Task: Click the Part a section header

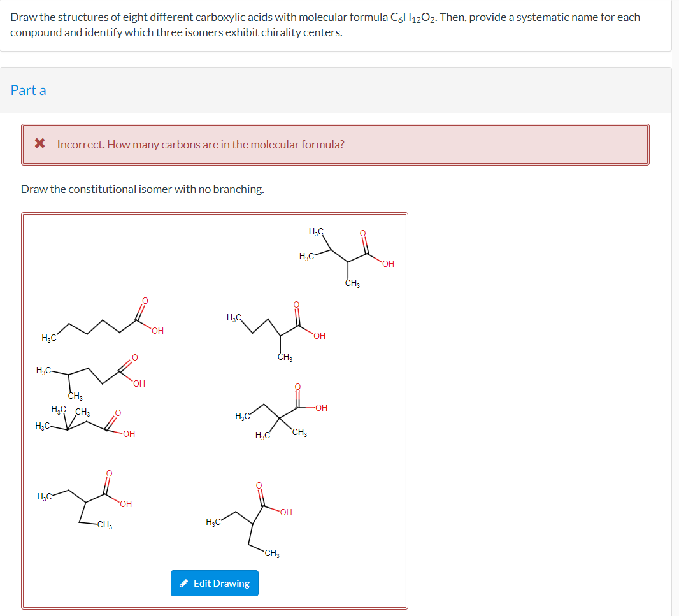Action: pyautogui.click(x=28, y=90)
